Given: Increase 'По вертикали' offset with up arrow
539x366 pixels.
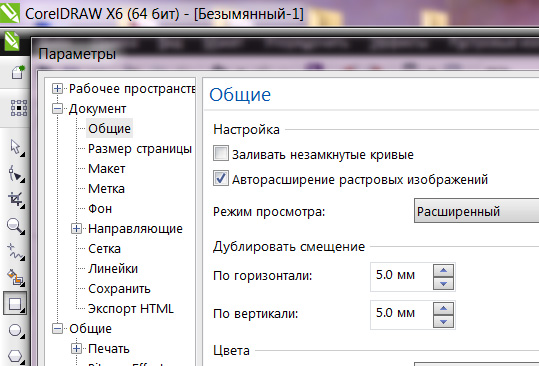Looking at the screenshot, I should pyautogui.click(x=443, y=308).
